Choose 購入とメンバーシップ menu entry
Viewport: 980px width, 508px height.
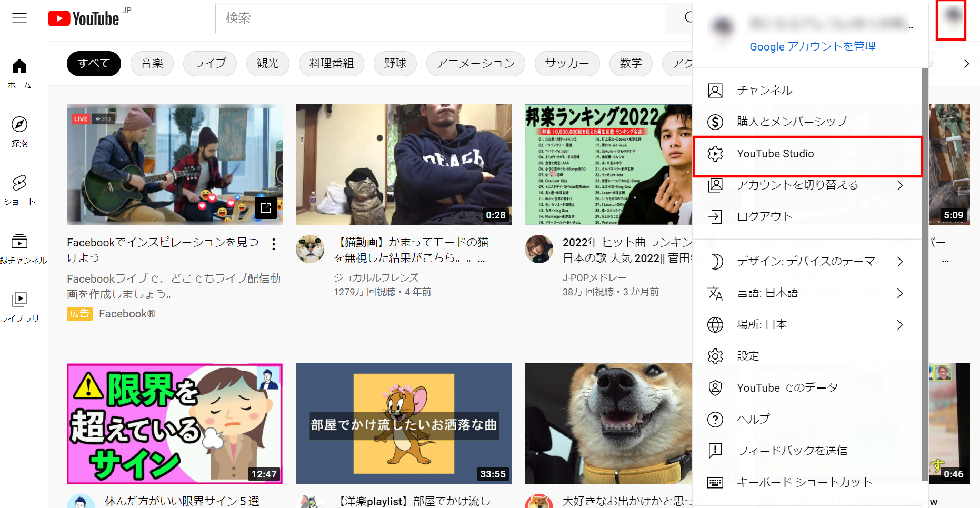point(808,122)
